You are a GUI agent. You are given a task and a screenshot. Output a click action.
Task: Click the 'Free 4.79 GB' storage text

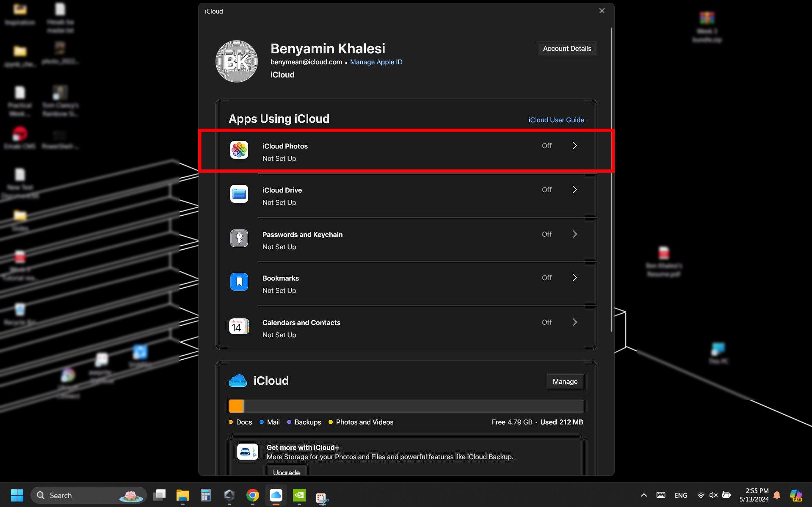click(512, 422)
